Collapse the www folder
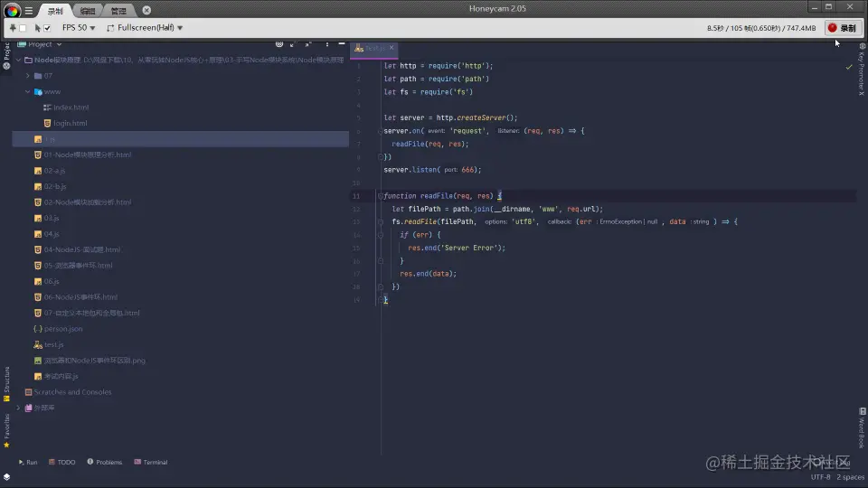 (28, 91)
